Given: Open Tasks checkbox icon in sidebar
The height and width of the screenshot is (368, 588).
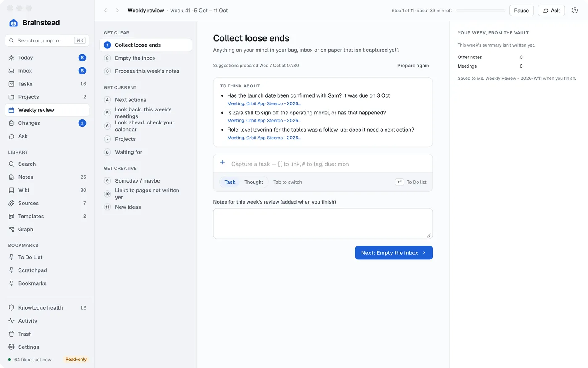Looking at the screenshot, I should (11, 84).
